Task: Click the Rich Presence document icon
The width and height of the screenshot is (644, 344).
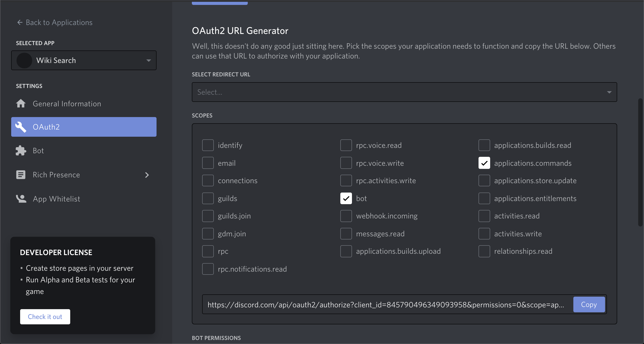Action: (21, 175)
